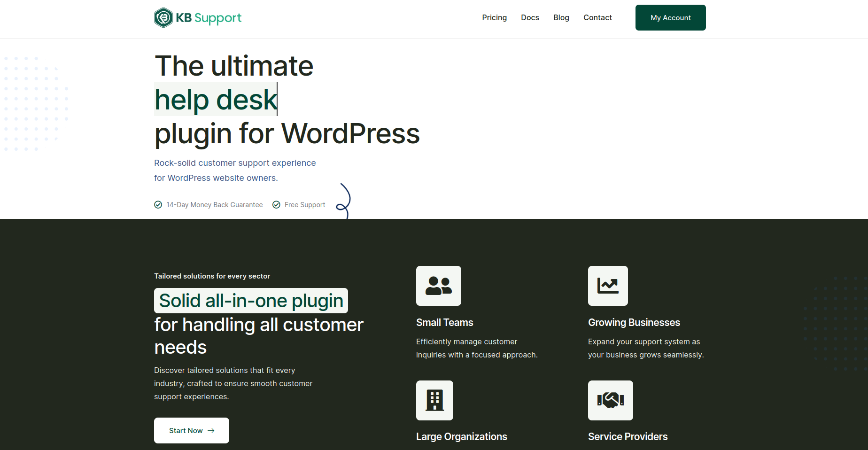This screenshot has height=450, width=868.
Task: Click the My Account button
Action: coord(671,18)
